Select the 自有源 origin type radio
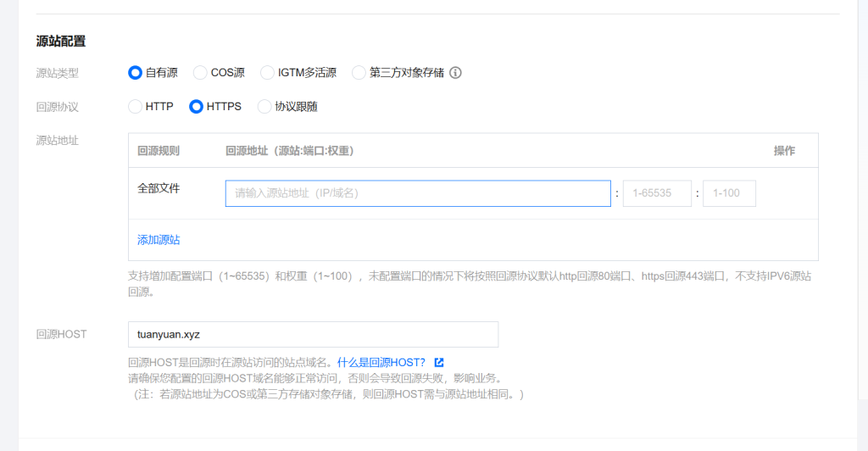868x451 pixels. coord(135,73)
